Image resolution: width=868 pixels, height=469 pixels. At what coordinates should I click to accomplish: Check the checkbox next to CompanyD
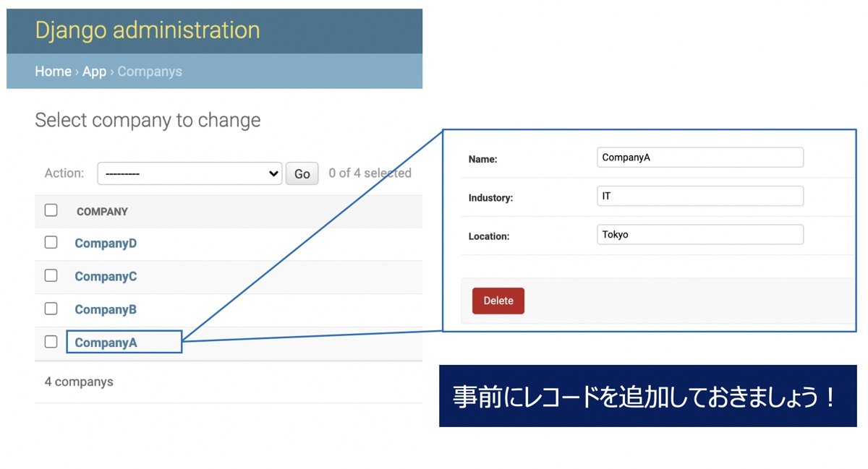51,242
